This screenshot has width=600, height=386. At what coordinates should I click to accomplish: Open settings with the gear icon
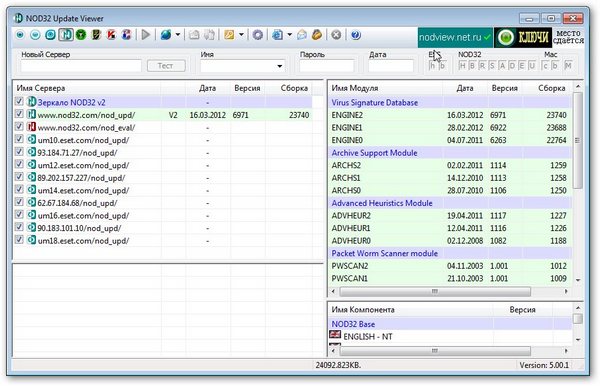(x=258, y=35)
